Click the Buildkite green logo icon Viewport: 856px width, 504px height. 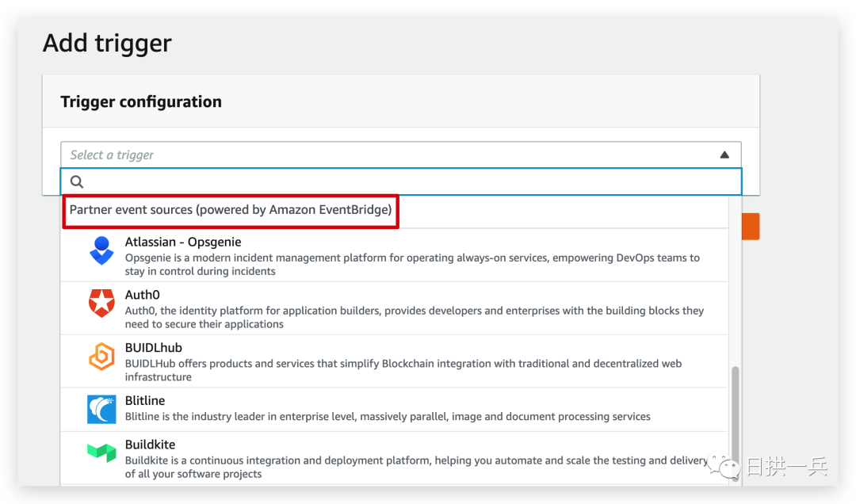[x=101, y=453]
